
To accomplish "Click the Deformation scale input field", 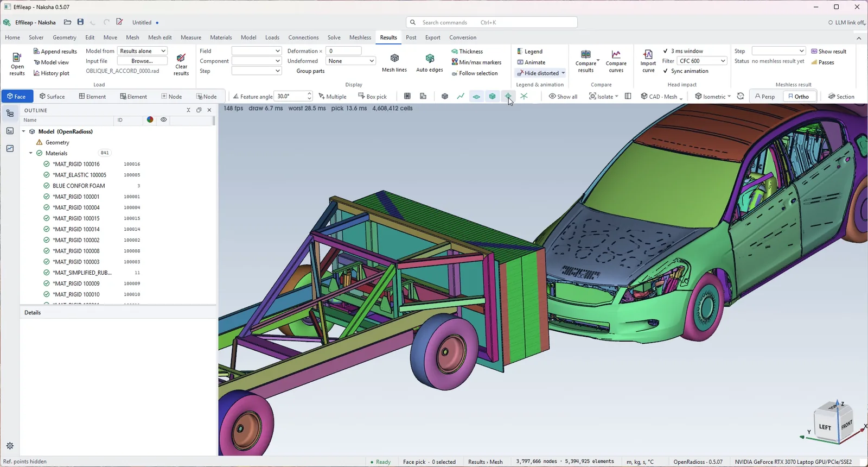I will [x=344, y=51].
